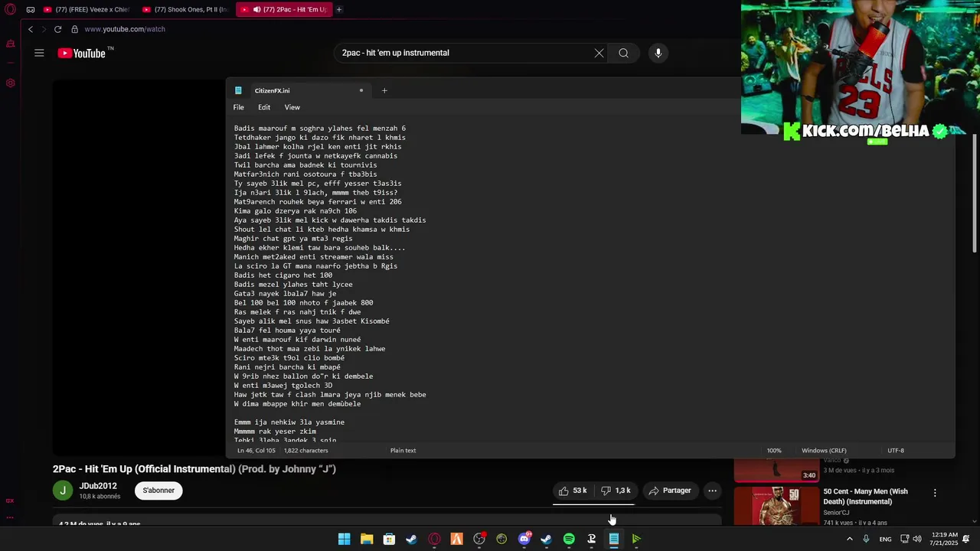Image resolution: width=980 pixels, height=551 pixels.
Task: Click video title 2Pac - Hit 'Em Up
Action: click(194, 469)
